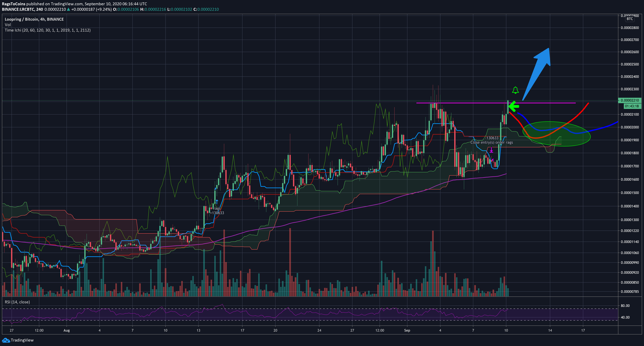Image resolution: width=644 pixels, height=346 pixels.
Task: Click the current price label 0.00002210
Action: (x=630, y=100)
